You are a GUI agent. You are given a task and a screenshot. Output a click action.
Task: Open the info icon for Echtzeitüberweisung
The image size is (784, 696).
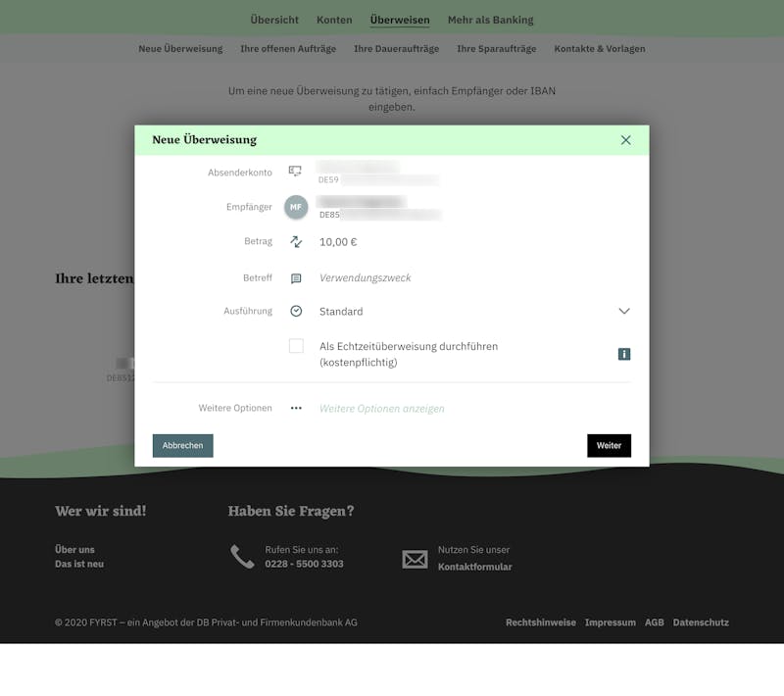pyautogui.click(x=624, y=354)
